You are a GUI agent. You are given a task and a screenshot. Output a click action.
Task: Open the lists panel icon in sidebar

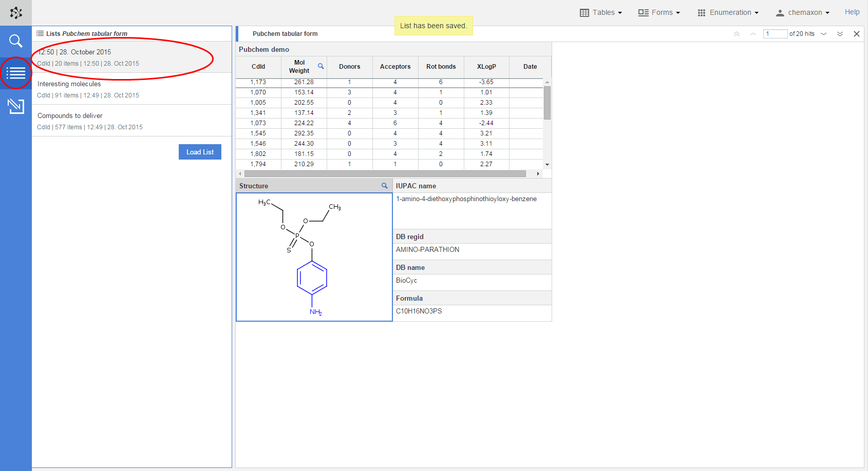(16, 73)
